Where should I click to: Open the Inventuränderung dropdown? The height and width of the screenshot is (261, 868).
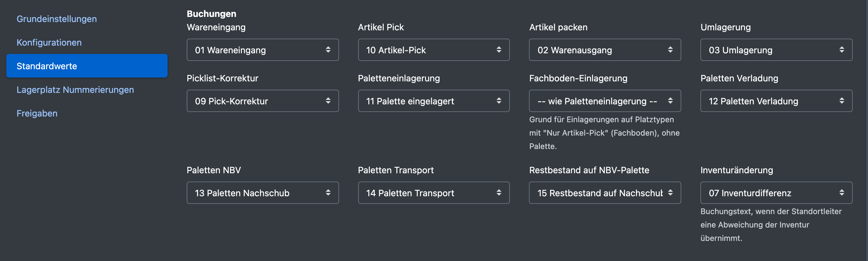776,193
